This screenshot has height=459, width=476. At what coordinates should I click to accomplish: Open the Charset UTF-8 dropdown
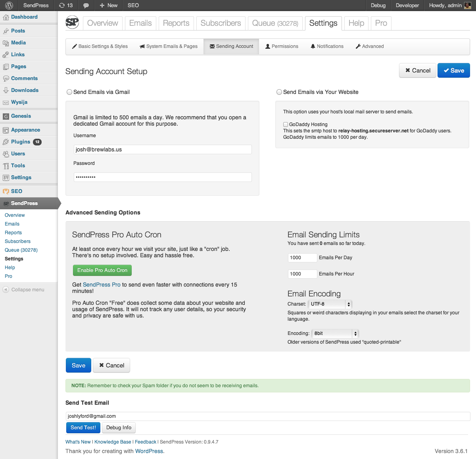330,304
